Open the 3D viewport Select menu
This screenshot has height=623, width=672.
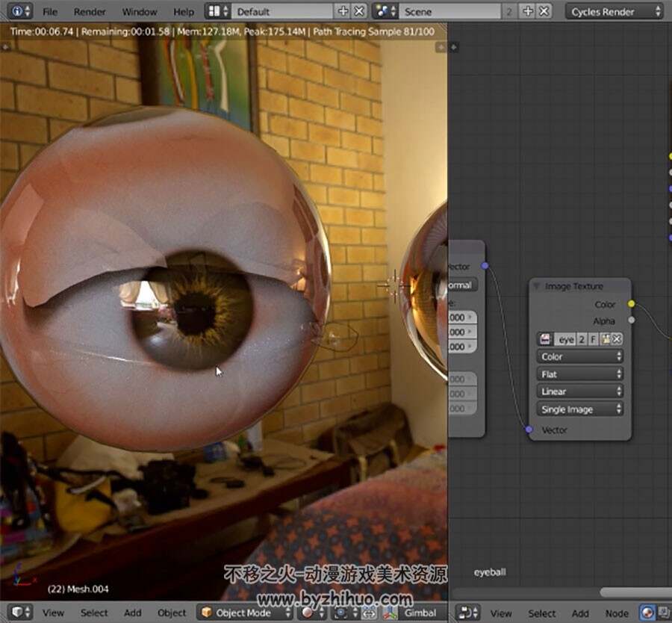94,613
